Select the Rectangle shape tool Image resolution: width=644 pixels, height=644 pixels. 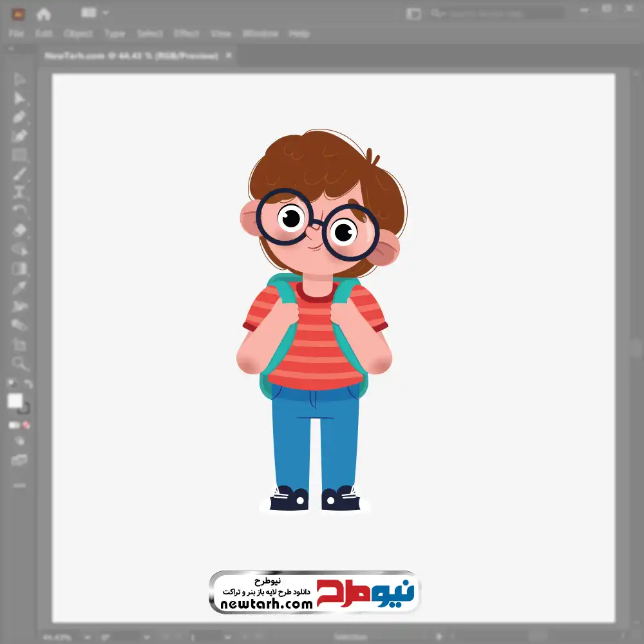(x=19, y=155)
